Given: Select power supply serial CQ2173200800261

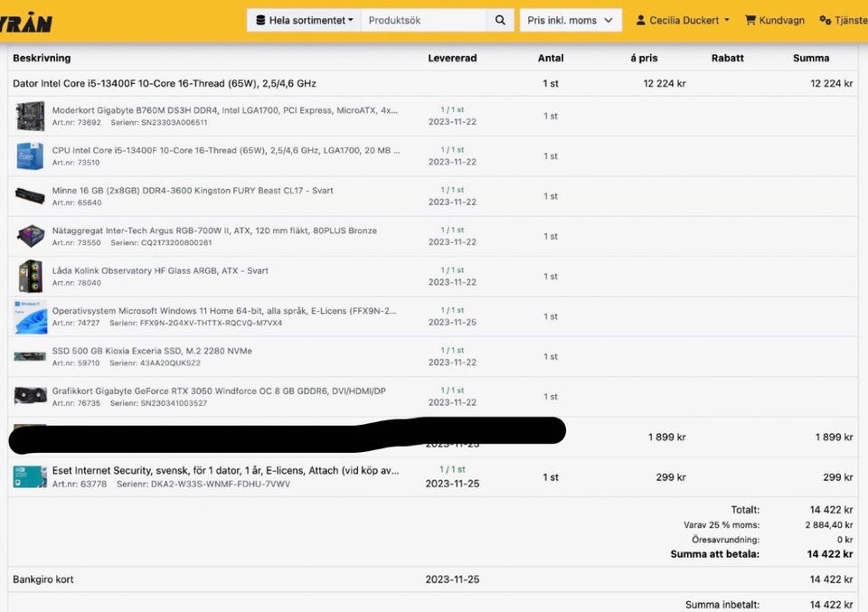Looking at the screenshot, I should [176, 242].
